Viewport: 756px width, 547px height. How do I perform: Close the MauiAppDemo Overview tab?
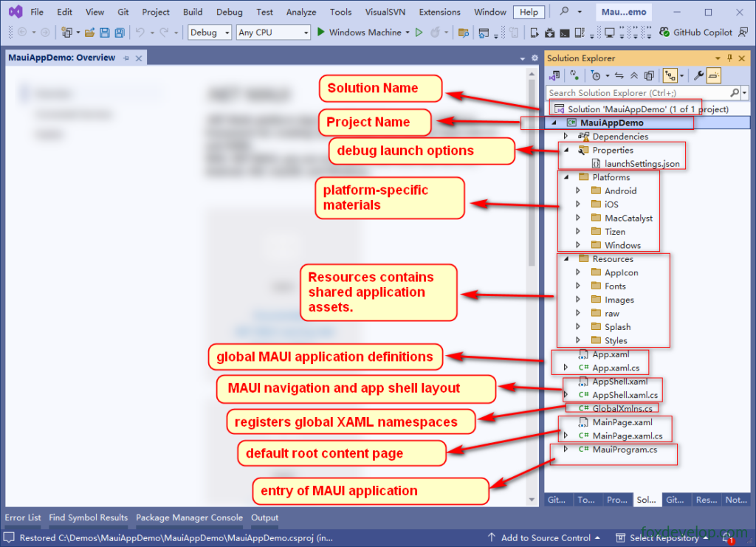pos(139,58)
